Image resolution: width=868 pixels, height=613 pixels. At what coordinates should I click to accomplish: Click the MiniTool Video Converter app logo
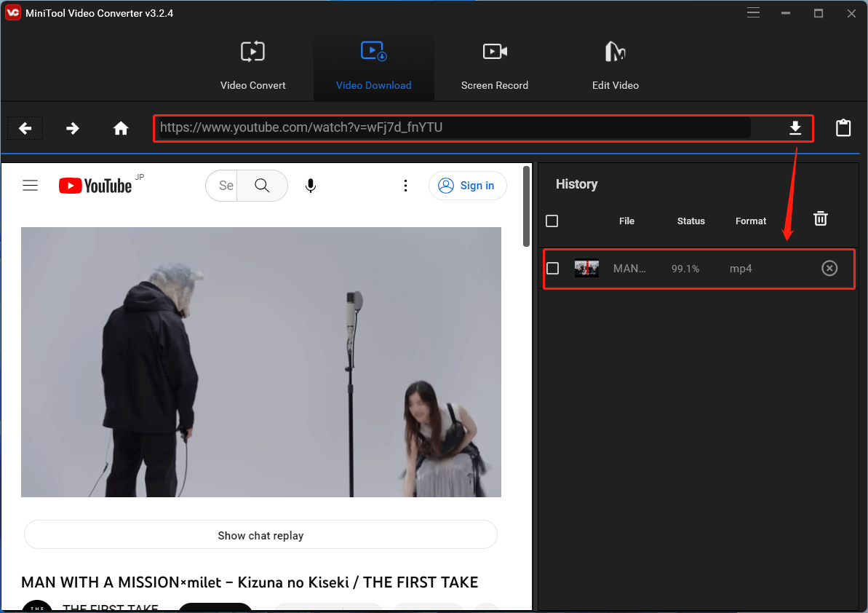pos(12,12)
